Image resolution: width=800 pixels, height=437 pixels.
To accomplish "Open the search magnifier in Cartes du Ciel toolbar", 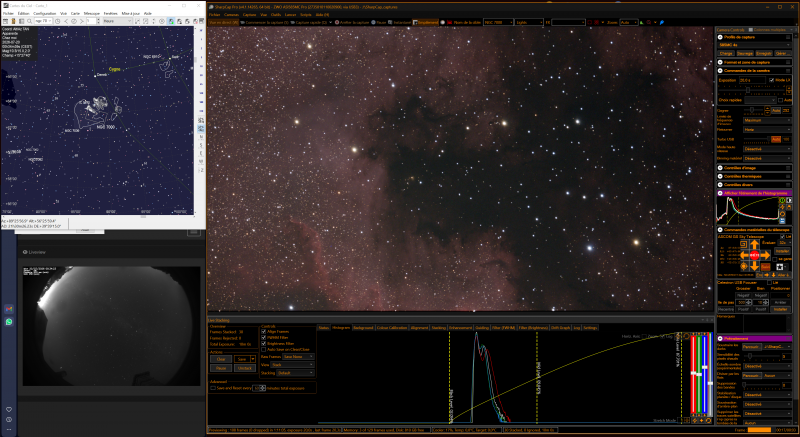I will [x=30, y=21].
